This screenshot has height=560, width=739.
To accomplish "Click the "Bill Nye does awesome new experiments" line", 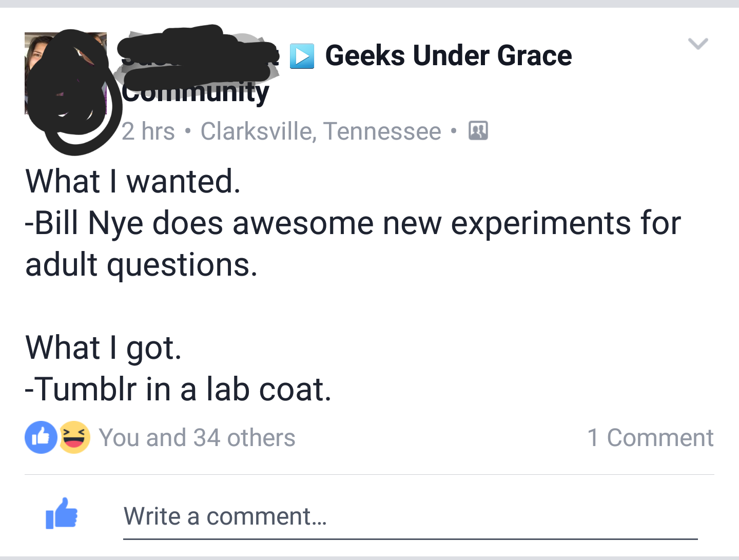I will [353, 223].
